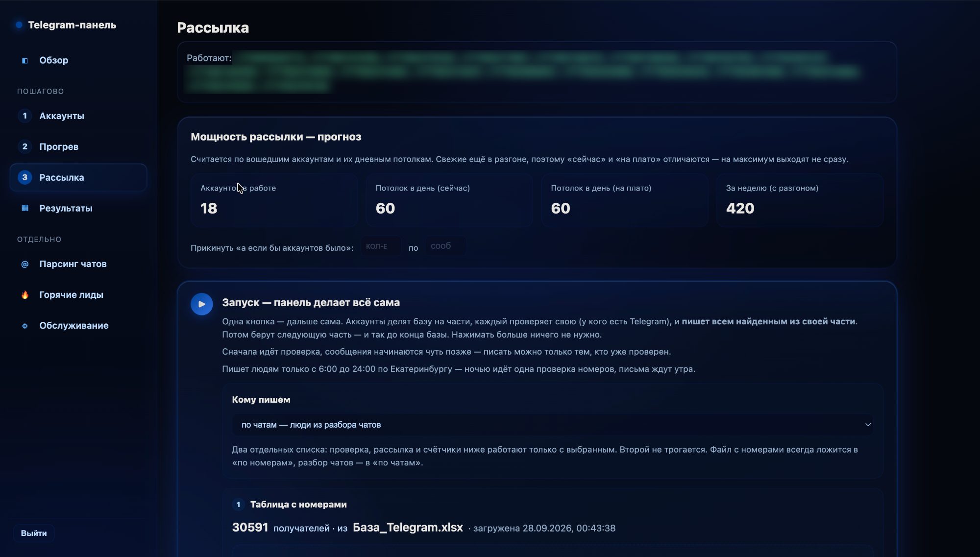Focus the кол-во accounts input field
This screenshot has width=980, height=557.
(381, 246)
